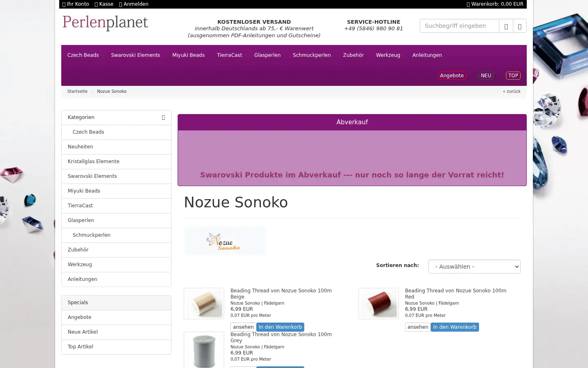This screenshot has width=588, height=368.
Task: Select Schmuckperlen in sidebar
Action: (116, 235)
